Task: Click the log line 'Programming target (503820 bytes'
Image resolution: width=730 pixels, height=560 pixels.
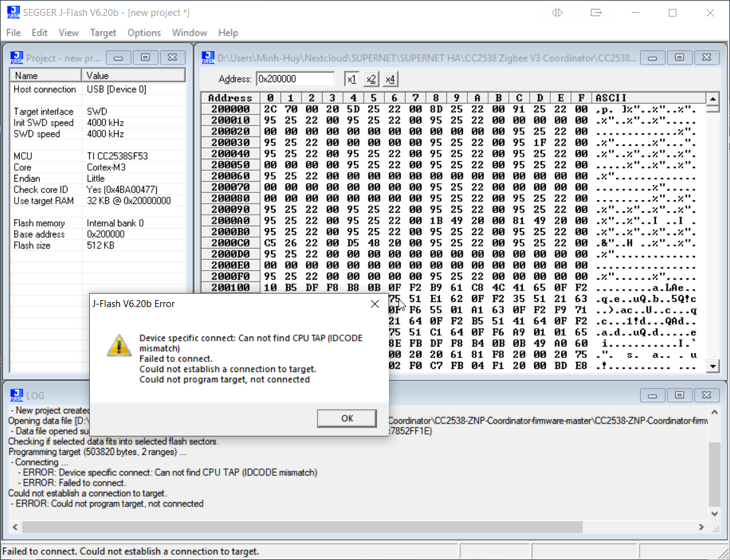Action: point(98,452)
